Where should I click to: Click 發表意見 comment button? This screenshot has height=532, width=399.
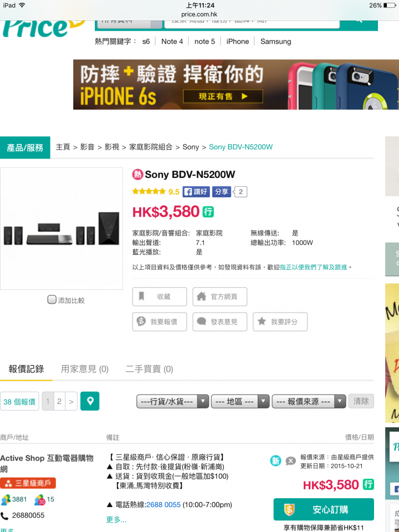[220, 321]
